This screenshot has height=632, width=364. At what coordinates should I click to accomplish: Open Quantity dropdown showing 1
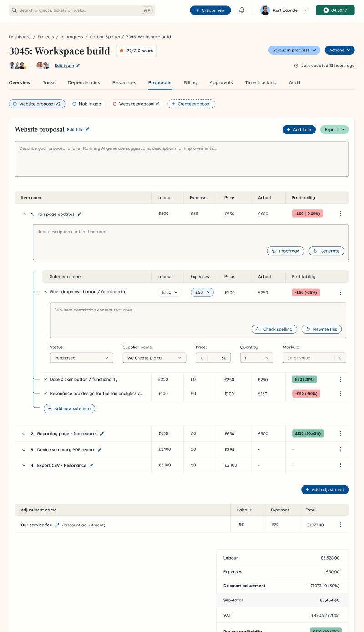click(257, 358)
